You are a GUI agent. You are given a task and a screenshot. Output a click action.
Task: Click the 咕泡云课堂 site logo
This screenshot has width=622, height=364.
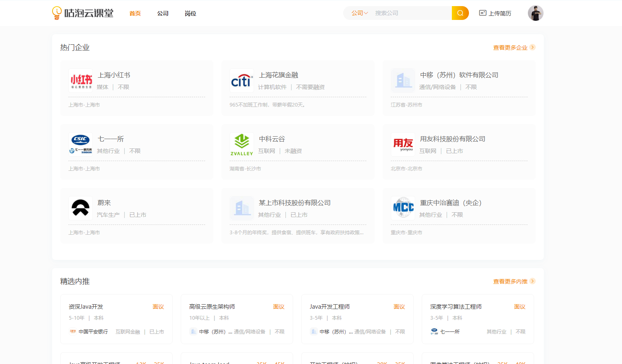83,13
